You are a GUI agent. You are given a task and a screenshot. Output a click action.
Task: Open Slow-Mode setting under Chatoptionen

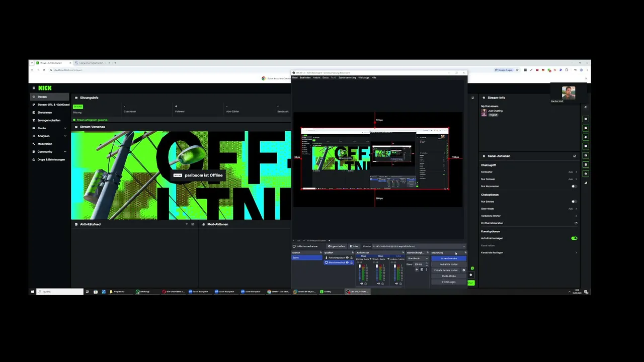pos(529,209)
